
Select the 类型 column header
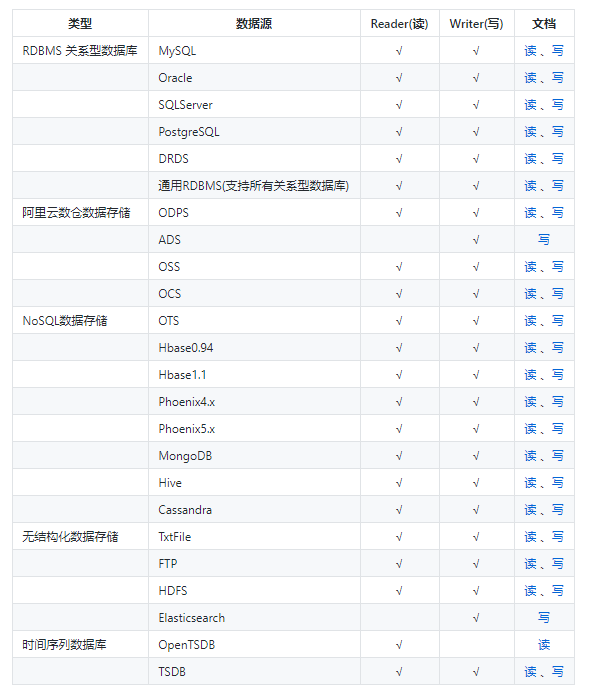pyautogui.click(x=80, y=24)
